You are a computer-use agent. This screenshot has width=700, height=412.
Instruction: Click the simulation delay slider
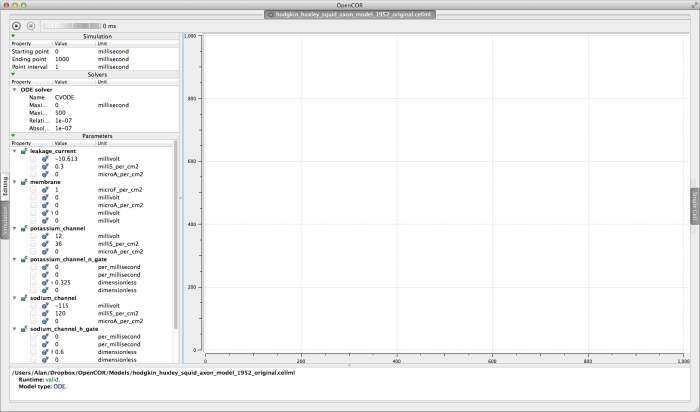click(68, 24)
